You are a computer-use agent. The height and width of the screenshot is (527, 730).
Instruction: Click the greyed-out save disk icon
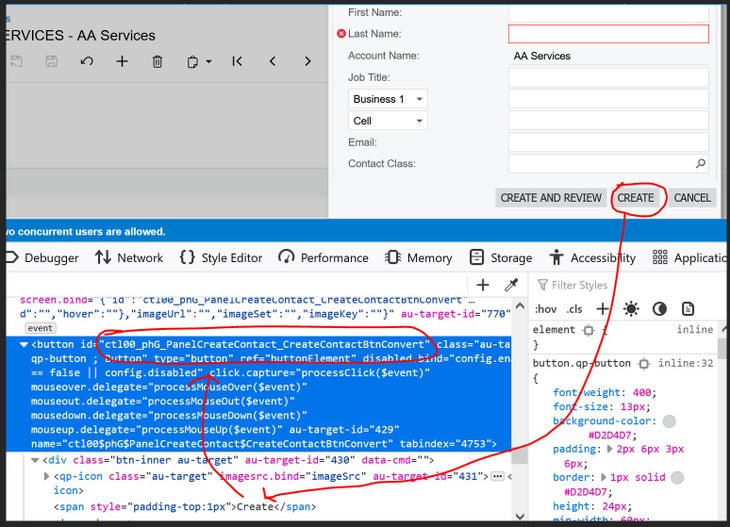[51, 61]
